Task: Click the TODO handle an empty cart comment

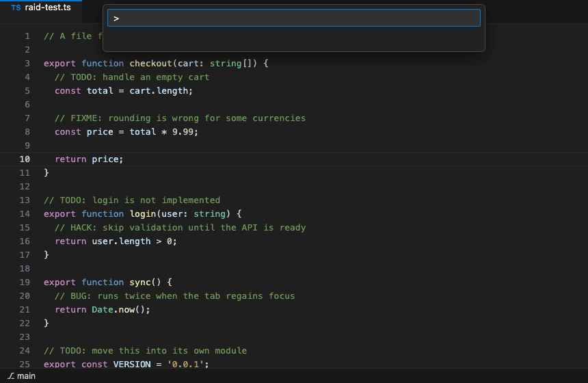Action: tap(132, 77)
